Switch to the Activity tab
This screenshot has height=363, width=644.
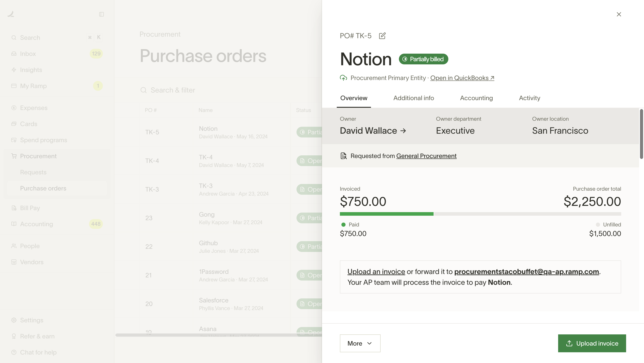pos(530,98)
